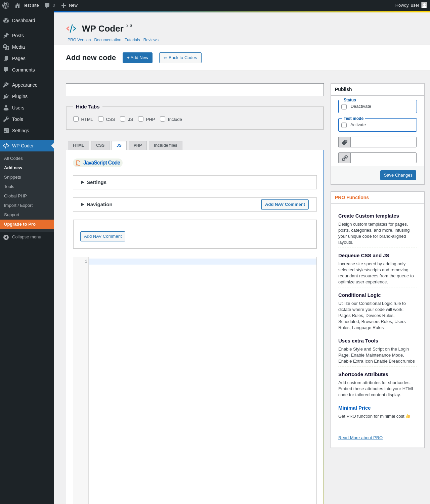Switch to the HTML tab
This screenshot has height=504, width=430.
[x=79, y=145]
